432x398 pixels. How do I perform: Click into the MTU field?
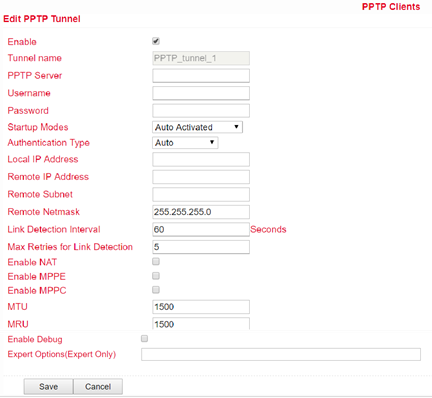pyautogui.click(x=201, y=307)
